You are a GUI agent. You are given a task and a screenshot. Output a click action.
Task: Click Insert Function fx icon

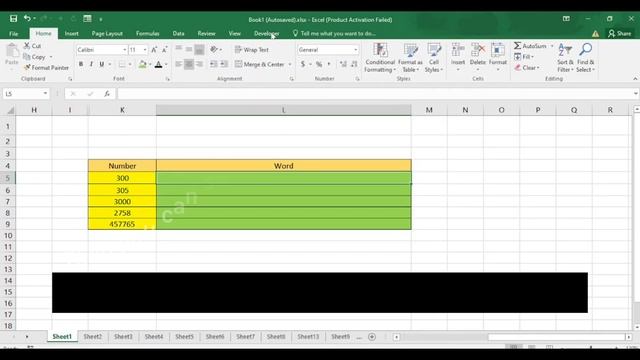point(107,94)
